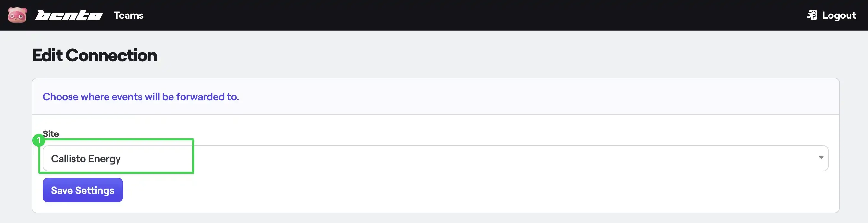The width and height of the screenshot is (868, 223).
Task: Click the currently selected Callisto Energy value
Action: [x=86, y=158]
